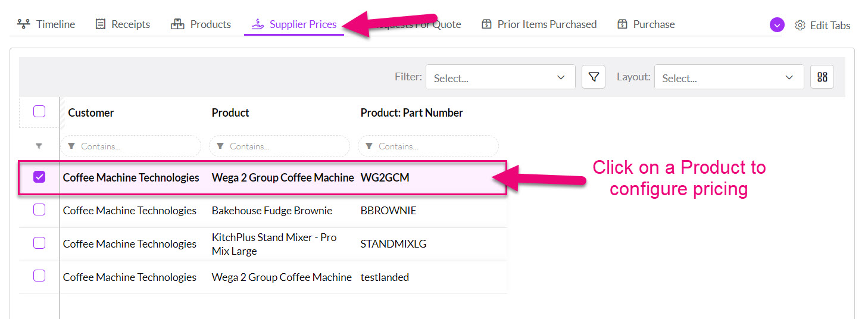The width and height of the screenshot is (868, 319).
Task: Check the BBROWNIE row checkbox
Action: (x=39, y=209)
